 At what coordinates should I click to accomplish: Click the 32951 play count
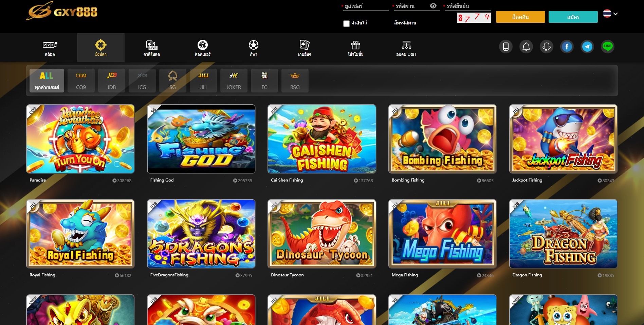point(364,276)
